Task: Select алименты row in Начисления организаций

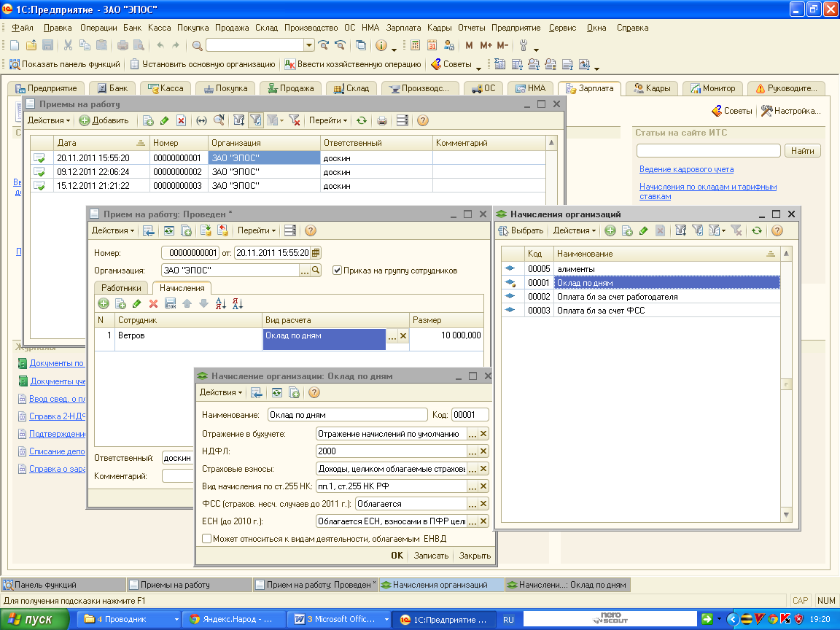Action: 641,269
